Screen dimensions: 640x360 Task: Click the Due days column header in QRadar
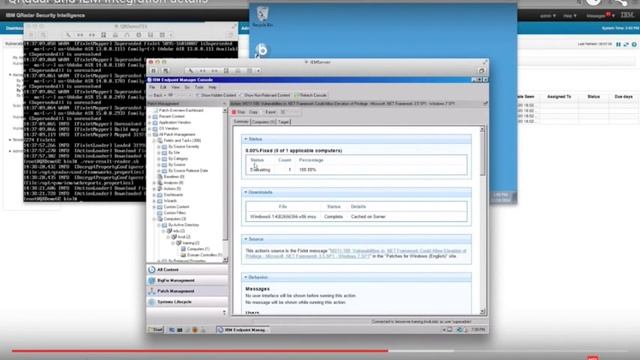623,97
